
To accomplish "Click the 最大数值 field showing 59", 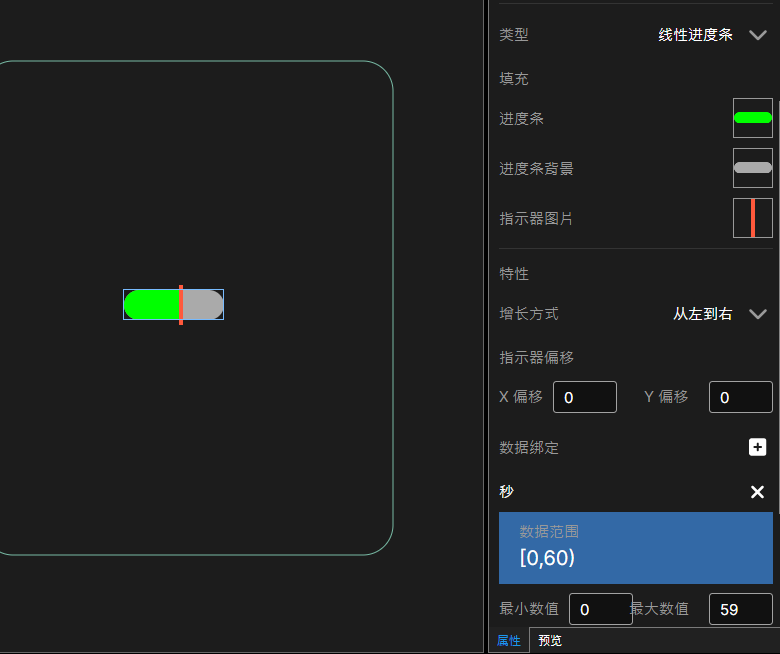I will (740, 609).
